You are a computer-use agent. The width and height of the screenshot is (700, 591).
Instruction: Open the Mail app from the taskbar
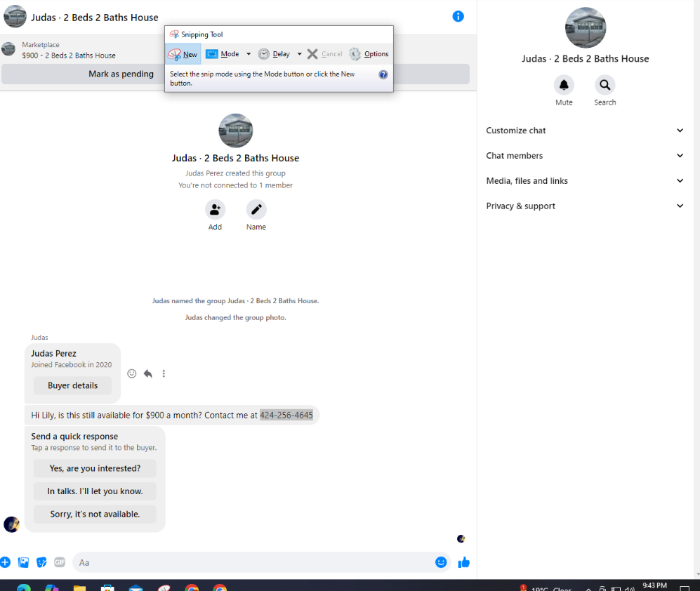click(x=136, y=587)
